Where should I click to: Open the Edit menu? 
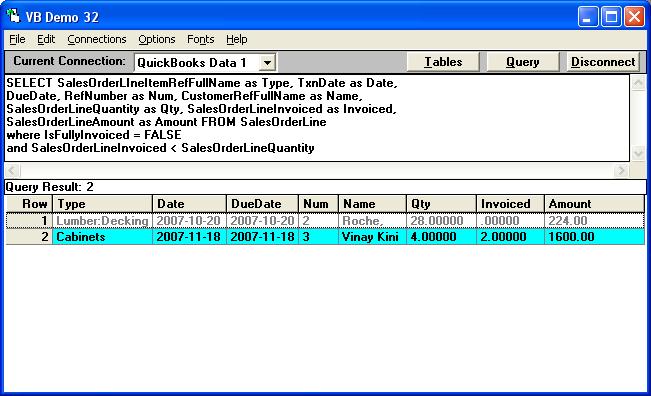(46, 39)
